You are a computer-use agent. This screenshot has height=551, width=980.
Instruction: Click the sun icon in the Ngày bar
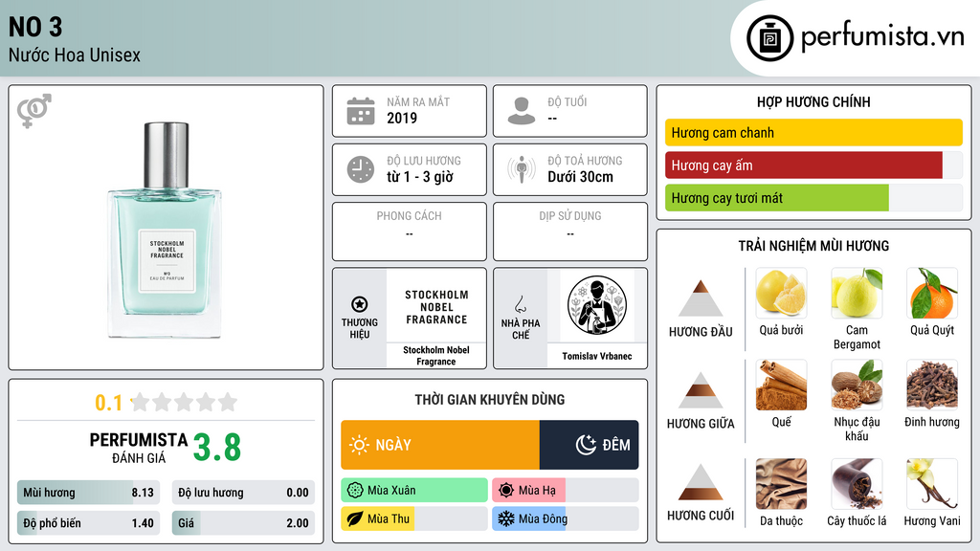359,445
